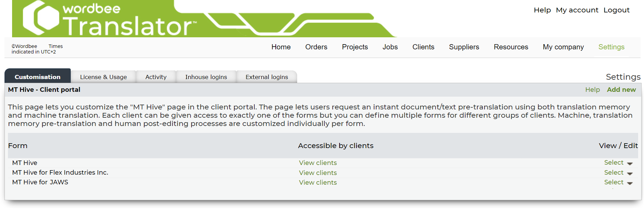Open My company menu item
This screenshot has width=644, height=214.
pos(563,47)
